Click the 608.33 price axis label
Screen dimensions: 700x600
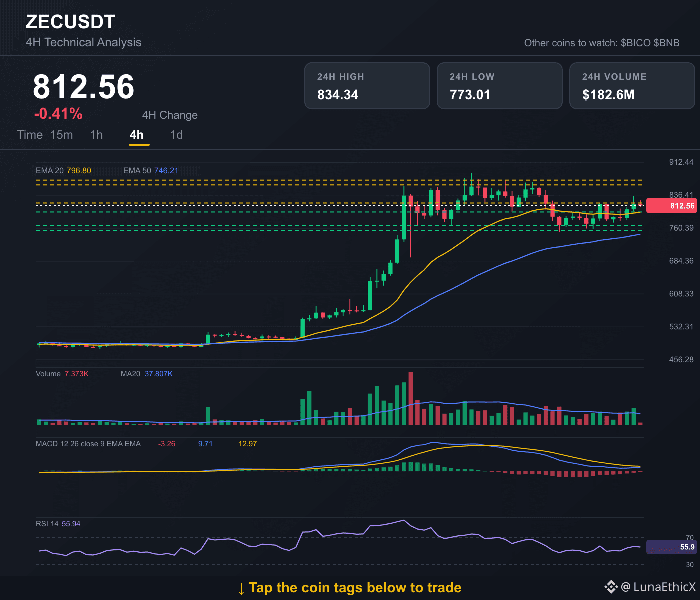click(681, 294)
